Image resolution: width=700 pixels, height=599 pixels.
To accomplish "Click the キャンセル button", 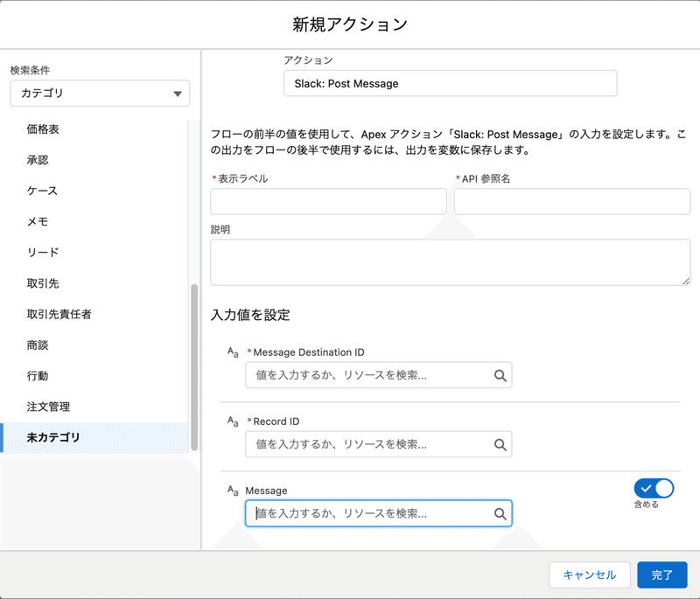I will point(589,575).
